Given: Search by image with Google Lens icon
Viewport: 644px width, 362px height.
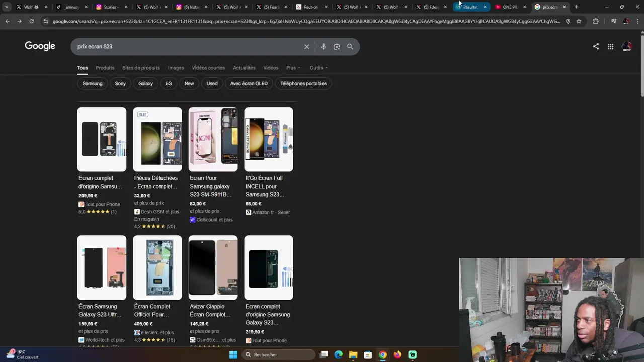Looking at the screenshot, I should pyautogui.click(x=337, y=46).
